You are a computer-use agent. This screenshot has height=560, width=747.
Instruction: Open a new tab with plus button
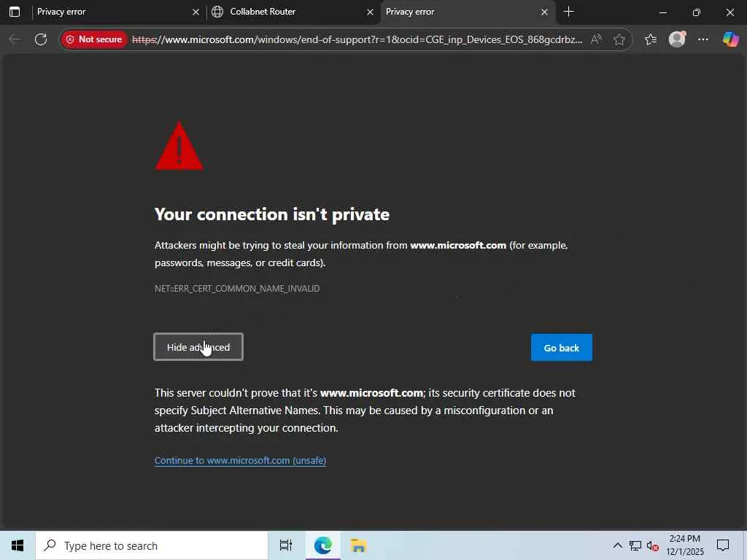[568, 12]
